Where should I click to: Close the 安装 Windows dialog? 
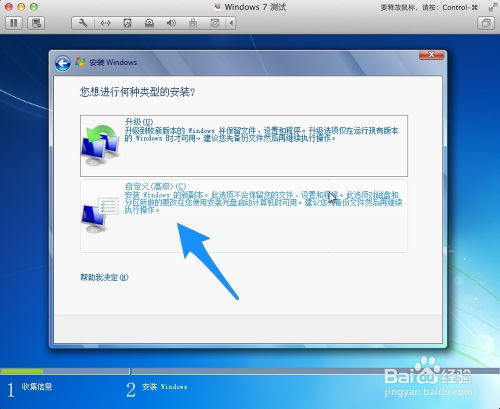coord(431,55)
